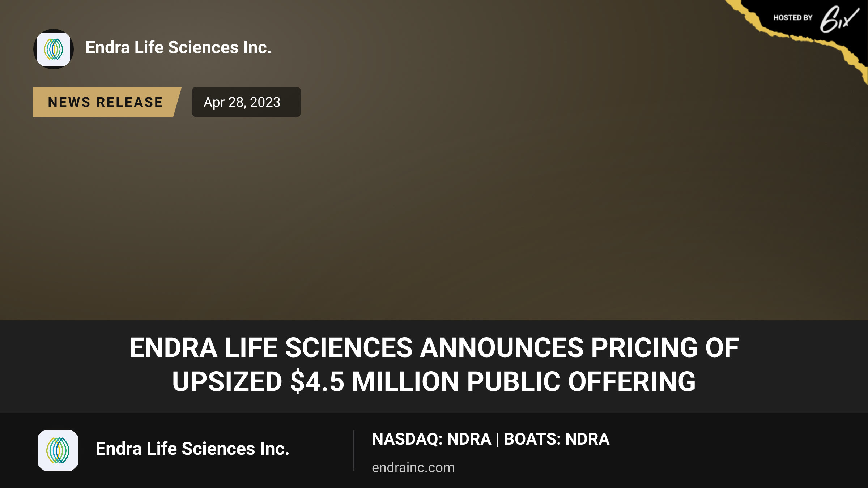Image resolution: width=868 pixels, height=488 pixels.
Task: Click the vertical divider line in the footer
Action: click(x=354, y=450)
